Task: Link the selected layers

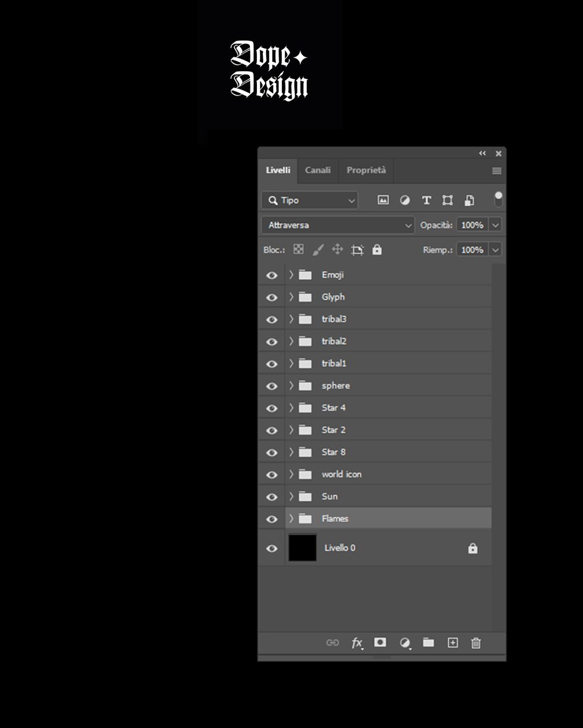Action: (332, 643)
